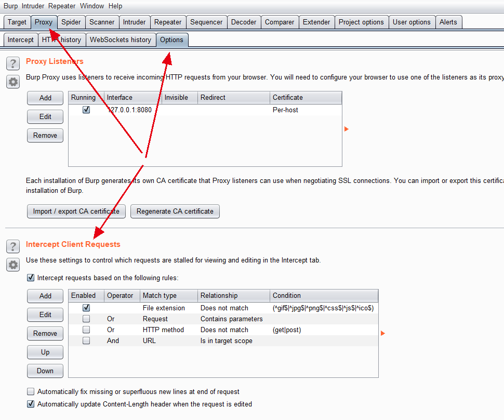Click Remove button for intercept rules
504x420 pixels.
coord(45,334)
